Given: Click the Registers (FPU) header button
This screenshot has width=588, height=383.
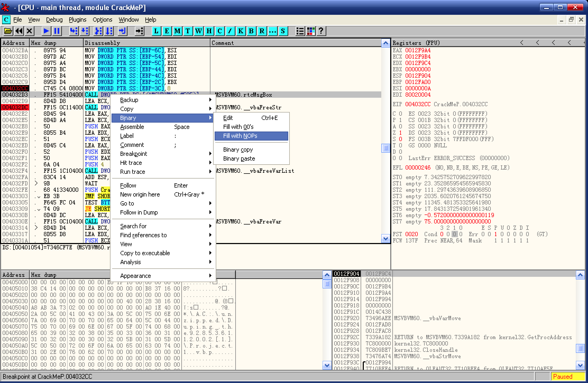Looking at the screenshot, I should pos(416,43).
